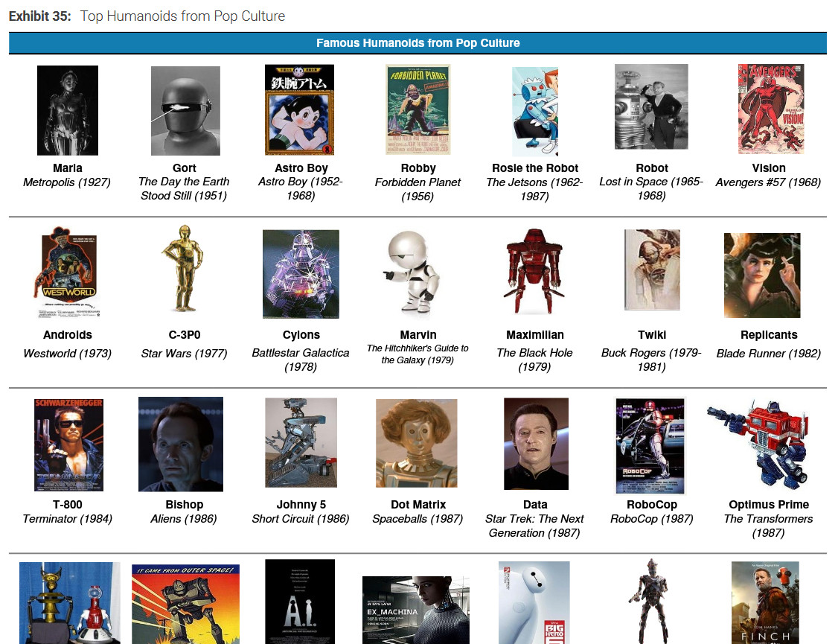The width and height of the screenshot is (838, 644).
Task: Click the 'Maria' name label
Action: coord(67,168)
